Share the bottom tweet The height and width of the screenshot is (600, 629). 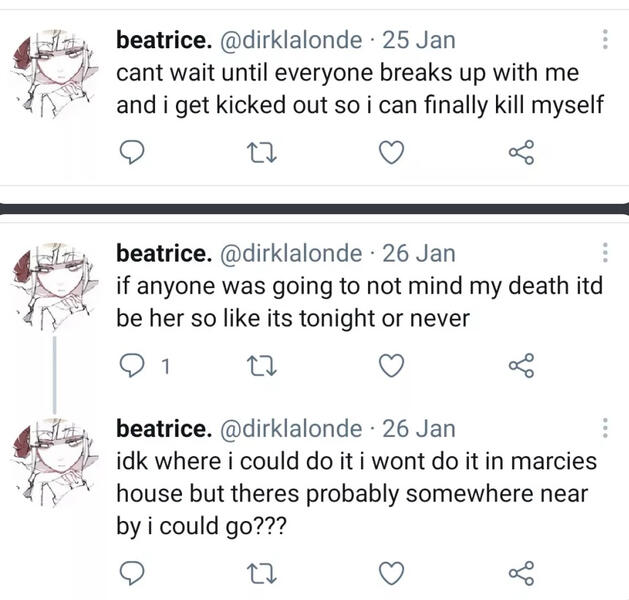pos(523,572)
